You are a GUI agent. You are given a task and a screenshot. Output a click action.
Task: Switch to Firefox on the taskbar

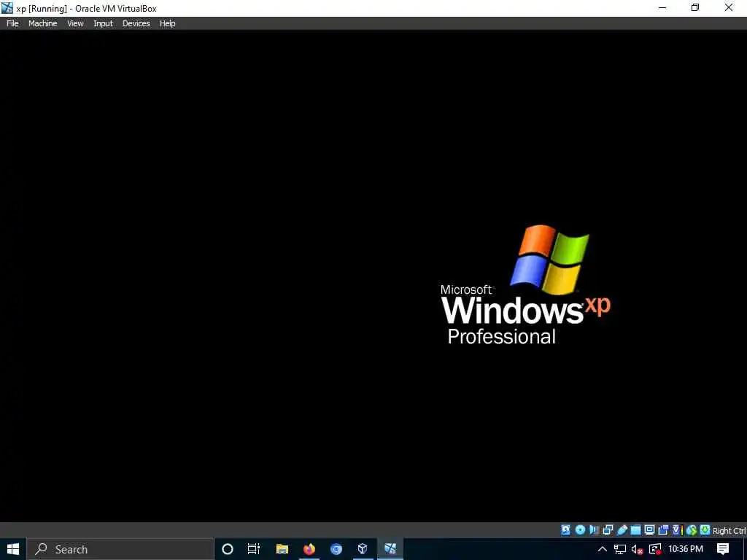tap(309, 549)
